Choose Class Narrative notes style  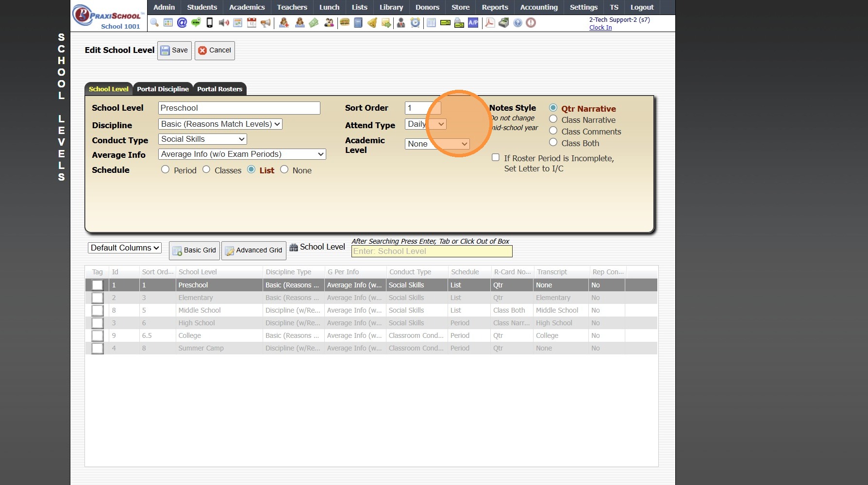point(553,119)
